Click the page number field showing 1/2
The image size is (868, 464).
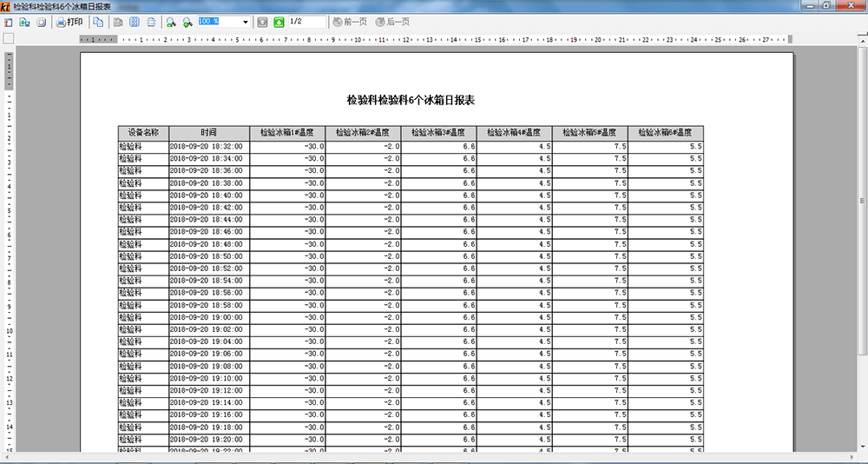(307, 22)
